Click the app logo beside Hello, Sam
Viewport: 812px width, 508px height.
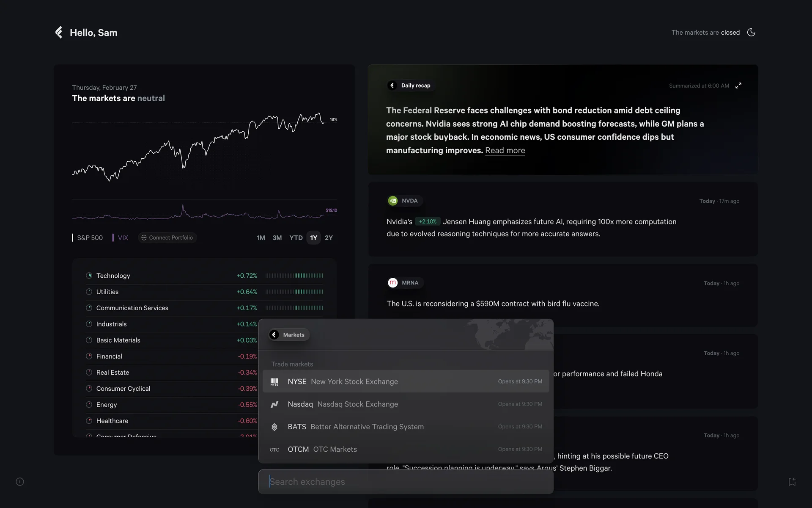pyautogui.click(x=59, y=32)
